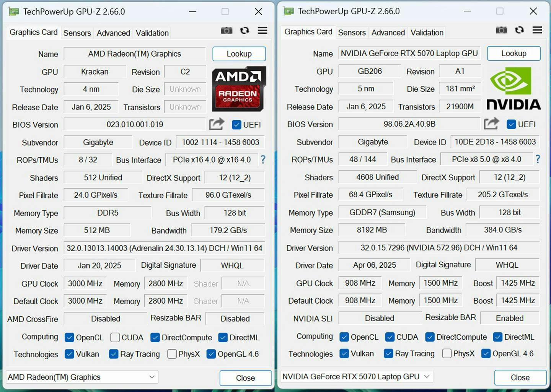Click the 4608 Unified Shaders field

point(377,177)
